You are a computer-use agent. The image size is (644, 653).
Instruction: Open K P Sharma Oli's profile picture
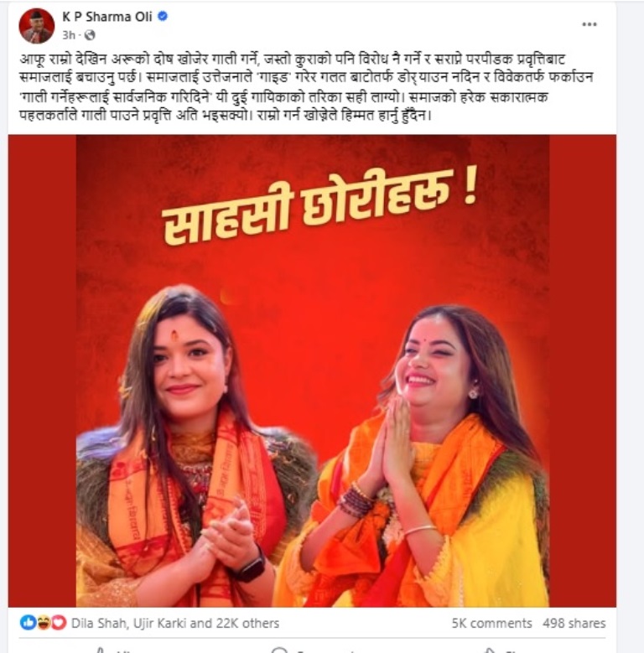click(37, 26)
